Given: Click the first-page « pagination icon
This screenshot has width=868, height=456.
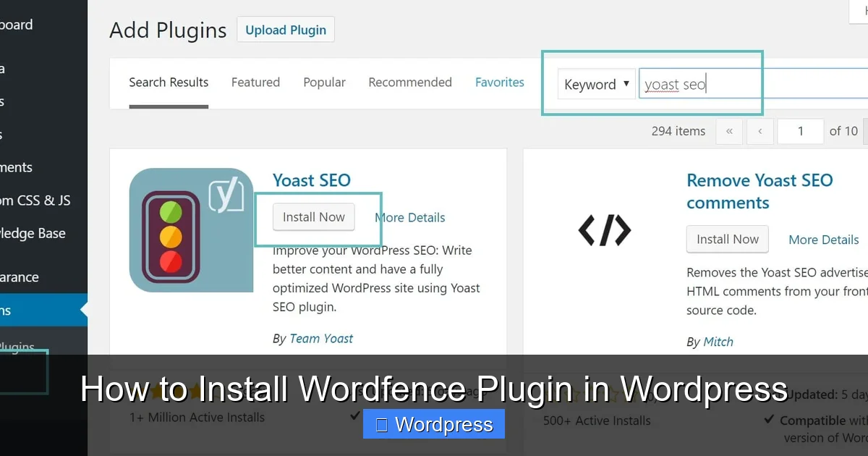Looking at the screenshot, I should (x=729, y=131).
